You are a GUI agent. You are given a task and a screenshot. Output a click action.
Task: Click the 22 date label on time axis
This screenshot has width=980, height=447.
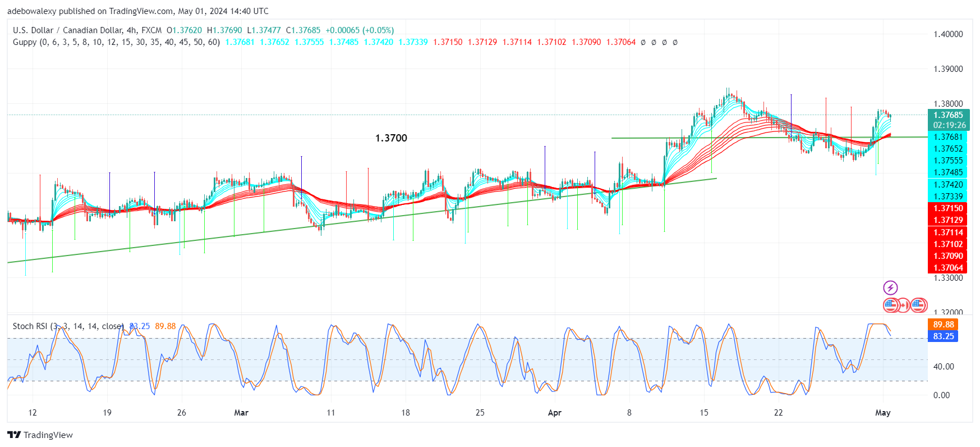tap(779, 413)
